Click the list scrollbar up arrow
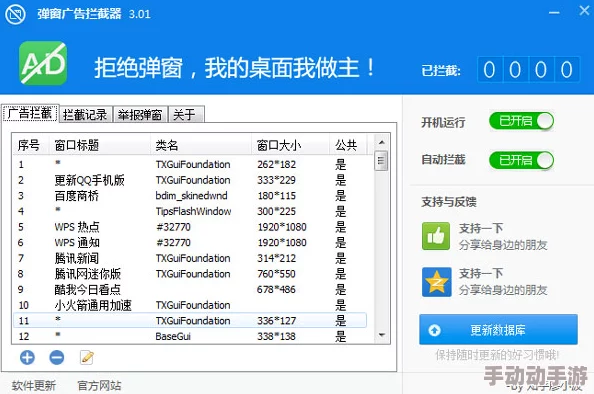The width and height of the screenshot is (594, 394). [381, 142]
